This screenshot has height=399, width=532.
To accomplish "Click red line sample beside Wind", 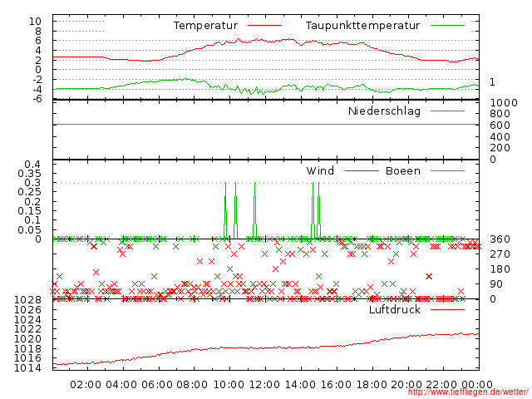I will click(x=362, y=170).
